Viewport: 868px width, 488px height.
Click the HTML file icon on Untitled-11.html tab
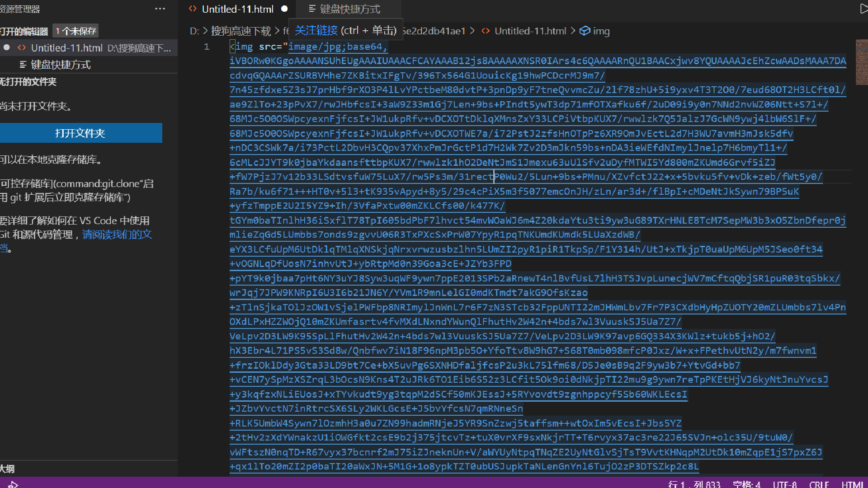[x=193, y=9]
